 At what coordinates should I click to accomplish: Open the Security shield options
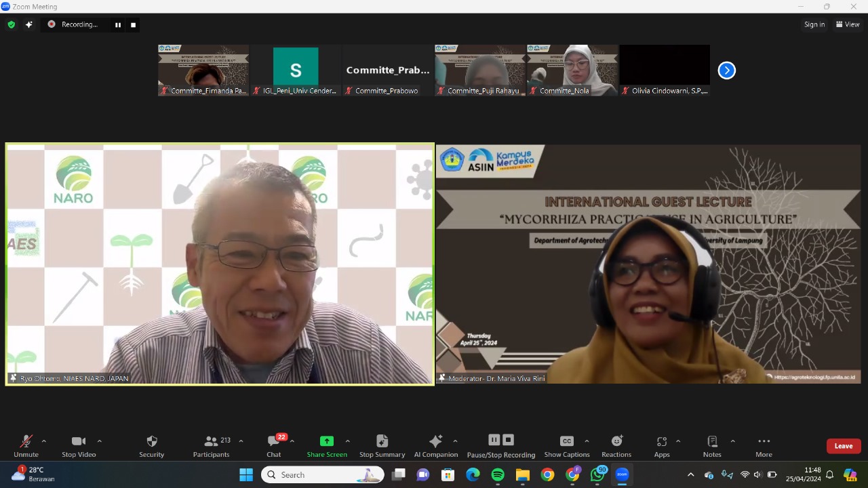tap(151, 442)
